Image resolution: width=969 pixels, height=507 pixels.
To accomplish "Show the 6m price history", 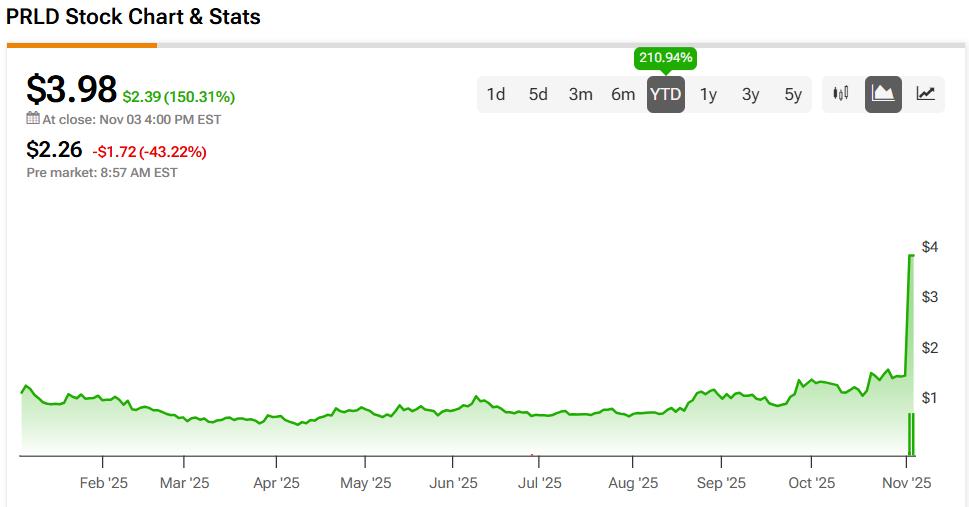I will point(623,95).
